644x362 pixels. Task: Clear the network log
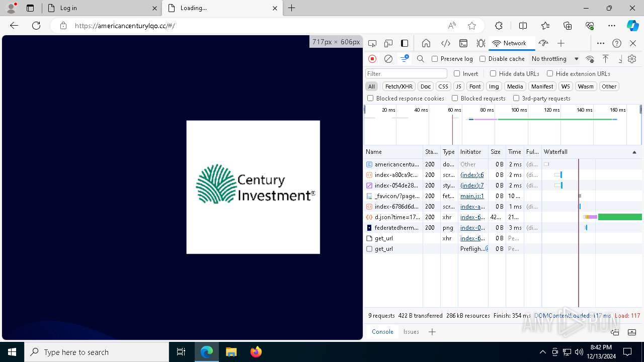point(388,59)
